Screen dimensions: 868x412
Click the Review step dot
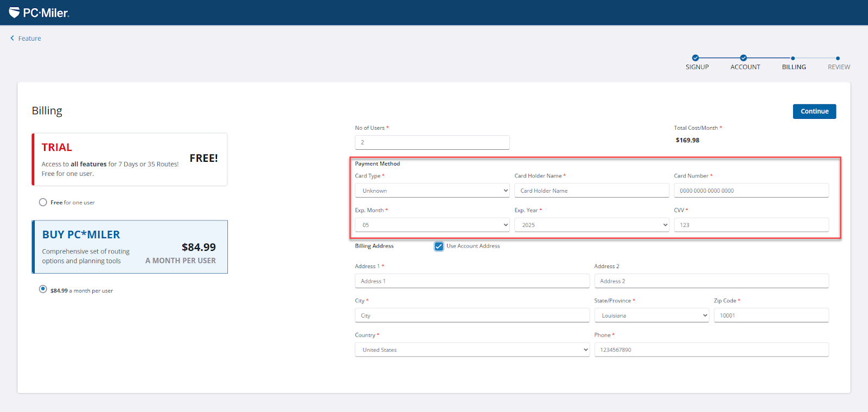coord(838,58)
